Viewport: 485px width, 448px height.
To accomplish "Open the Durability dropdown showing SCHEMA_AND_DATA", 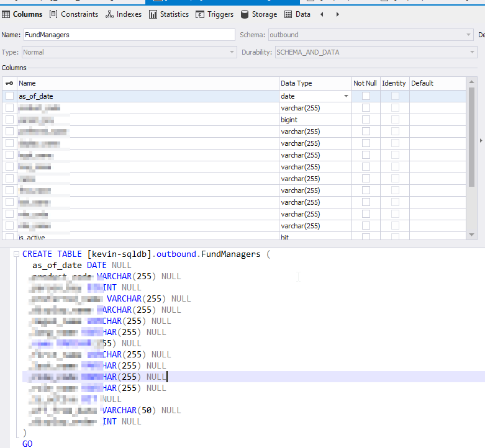I will [376, 52].
